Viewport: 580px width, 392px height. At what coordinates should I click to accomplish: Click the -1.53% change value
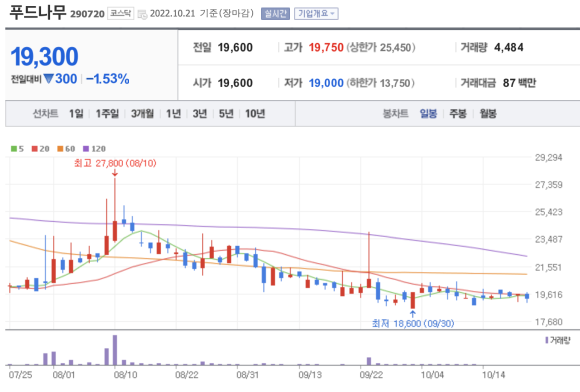click(108, 79)
